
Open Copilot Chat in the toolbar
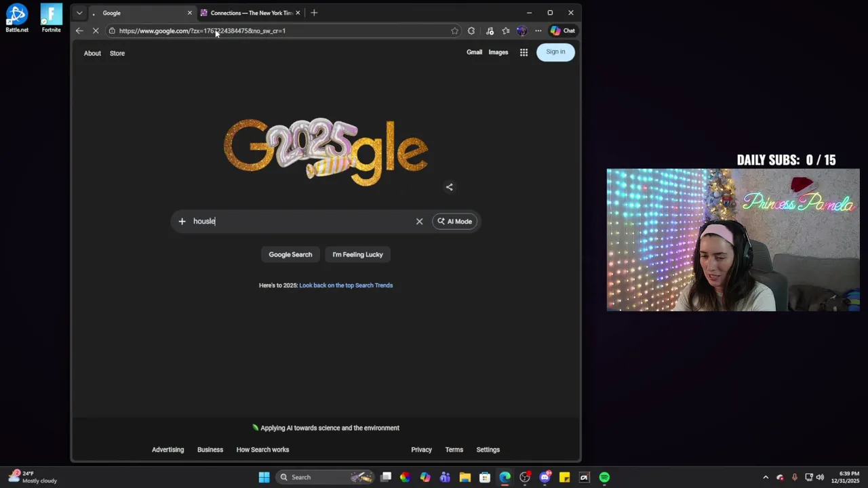(x=563, y=30)
